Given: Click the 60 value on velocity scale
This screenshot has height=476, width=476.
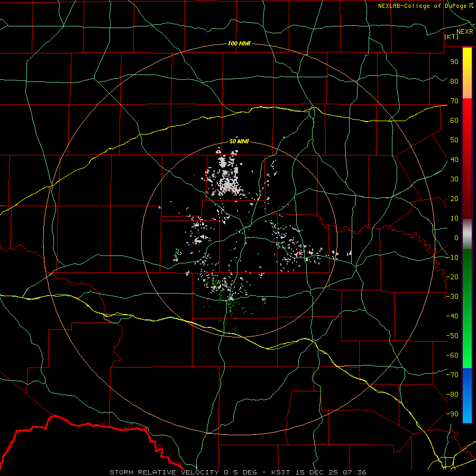Looking at the screenshot, I should (x=454, y=120).
